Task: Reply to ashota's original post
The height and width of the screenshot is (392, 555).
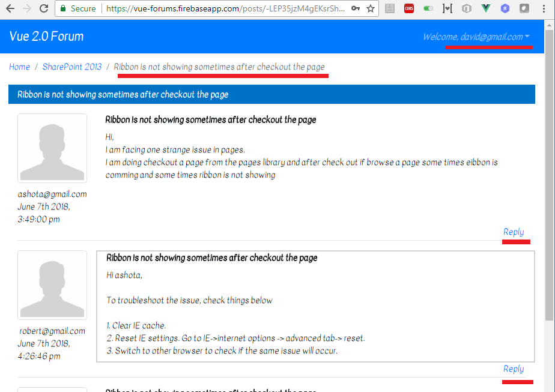Action: point(514,232)
